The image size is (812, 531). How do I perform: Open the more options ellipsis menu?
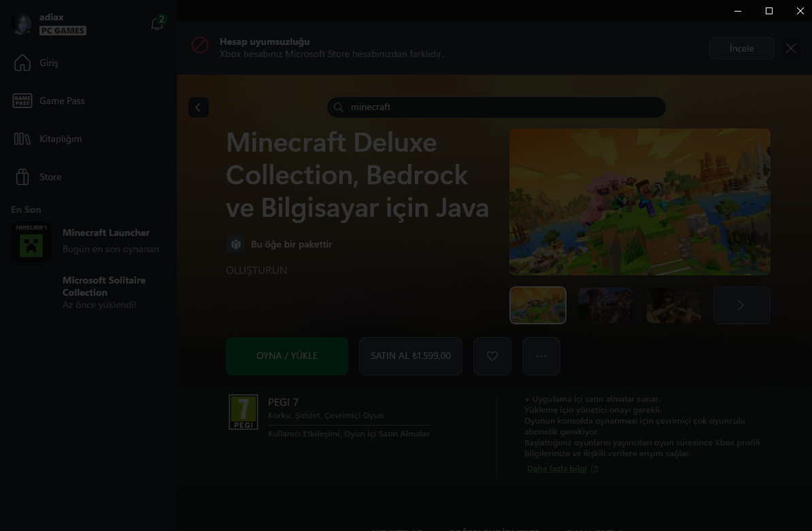tap(541, 356)
